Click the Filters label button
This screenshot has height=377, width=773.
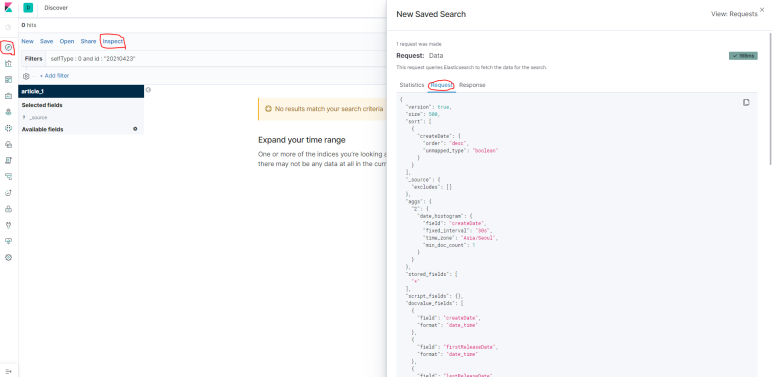click(34, 59)
